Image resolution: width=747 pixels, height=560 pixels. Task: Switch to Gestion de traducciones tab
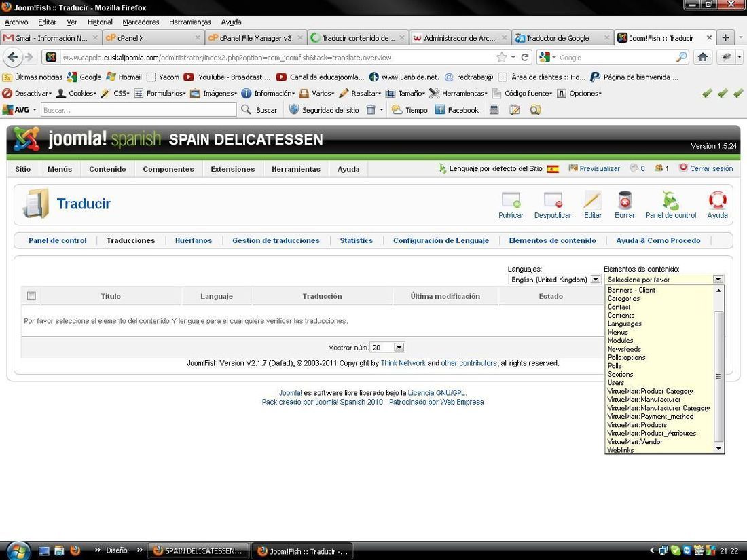click(x=276, y=240)
